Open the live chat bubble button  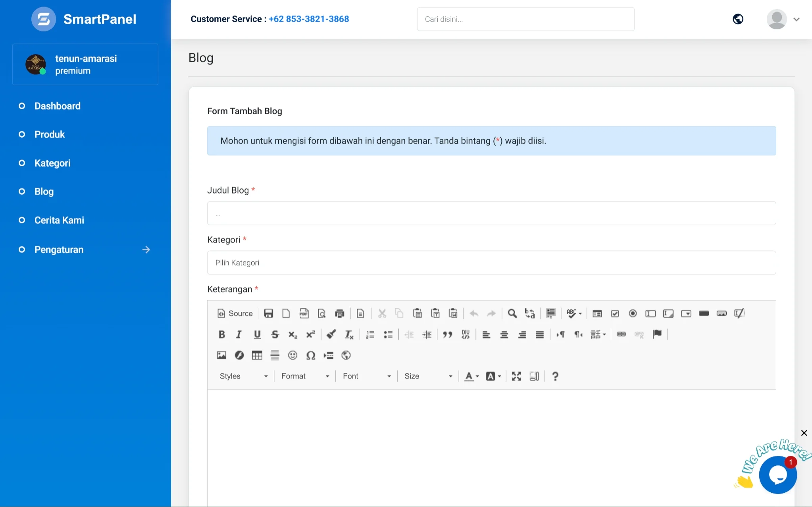(x=777, y=474)
